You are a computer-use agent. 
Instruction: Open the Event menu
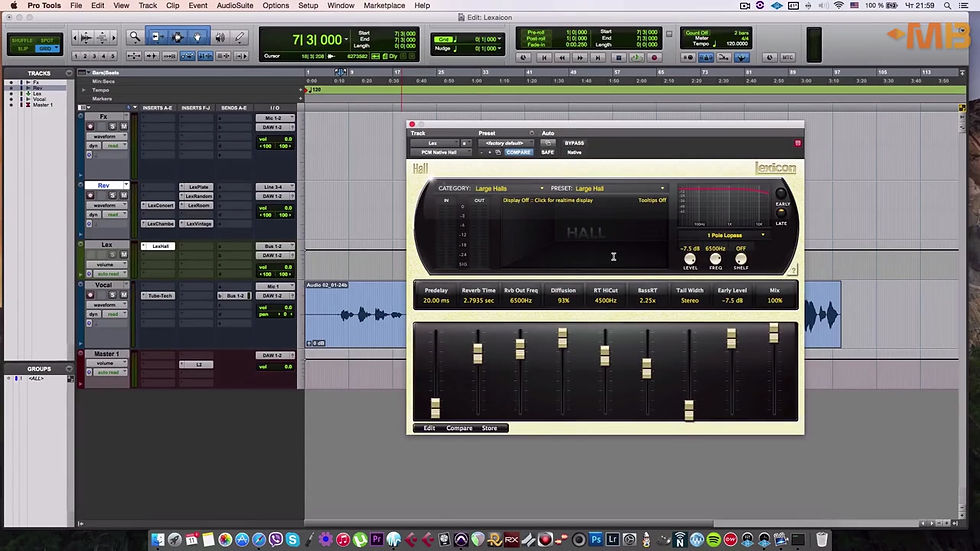[x=198, y=6]
